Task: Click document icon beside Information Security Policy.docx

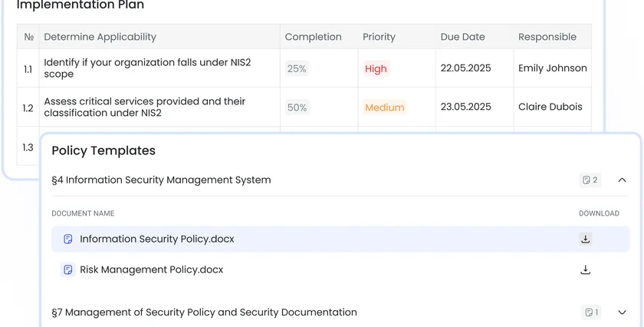Action: (68, 239)
